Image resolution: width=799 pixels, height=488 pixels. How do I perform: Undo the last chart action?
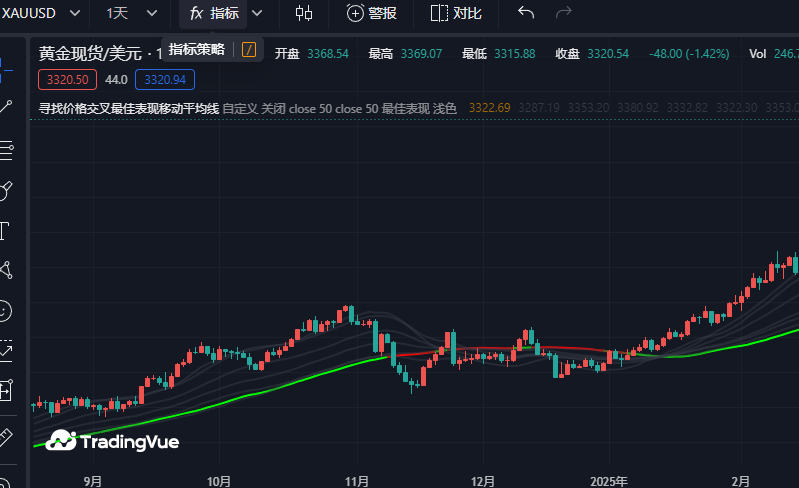coord(526,13)
